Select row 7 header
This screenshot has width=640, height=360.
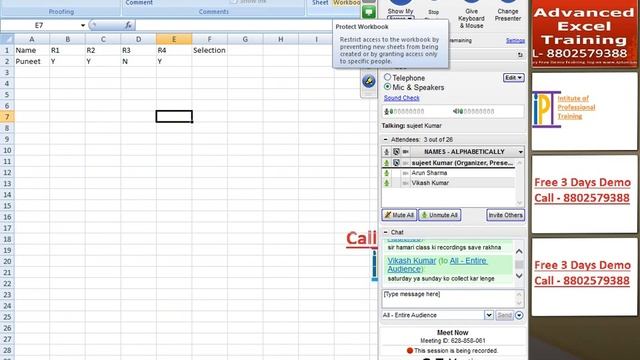[x=7, y=117]
